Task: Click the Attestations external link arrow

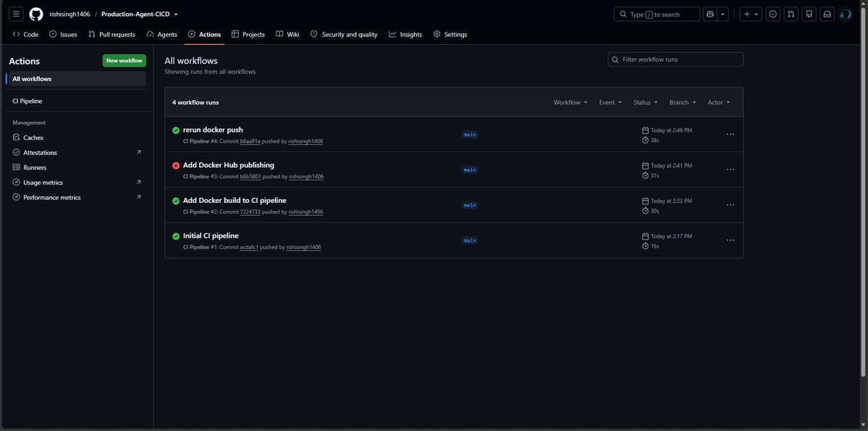Action: [x=138, y=152]
